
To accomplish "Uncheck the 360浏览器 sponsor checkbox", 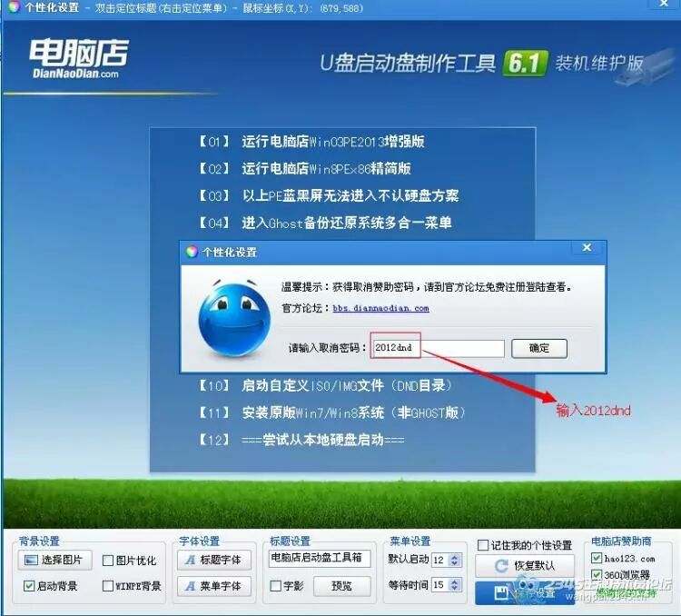I will point(597,575).
